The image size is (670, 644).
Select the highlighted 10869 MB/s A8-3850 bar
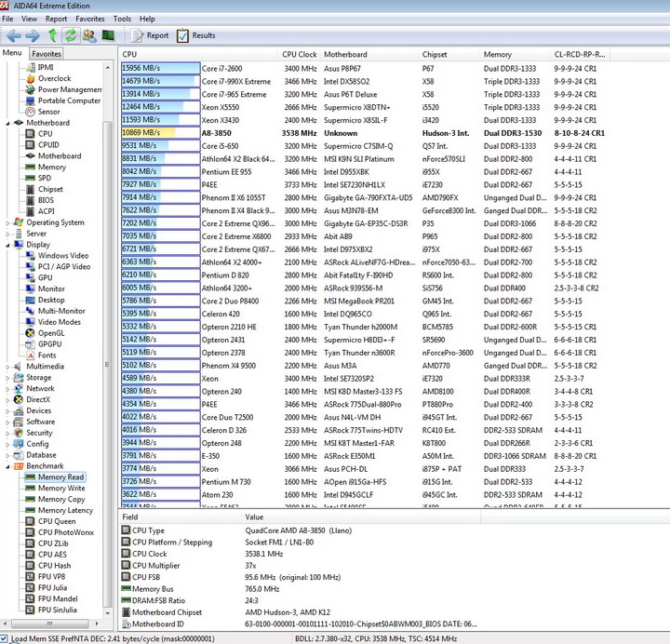coord(161,133)
